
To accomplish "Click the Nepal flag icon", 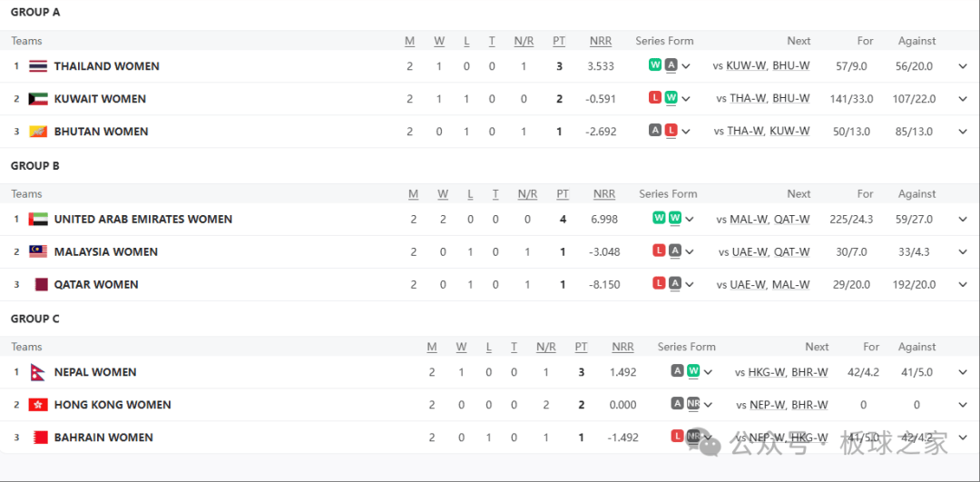I will pos(38,372).
